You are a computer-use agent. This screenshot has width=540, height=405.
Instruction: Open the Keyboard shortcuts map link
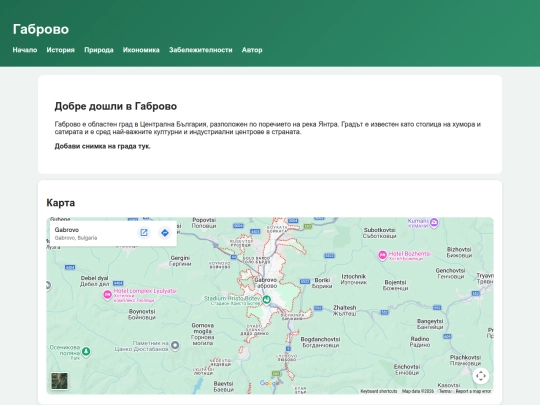378,391
